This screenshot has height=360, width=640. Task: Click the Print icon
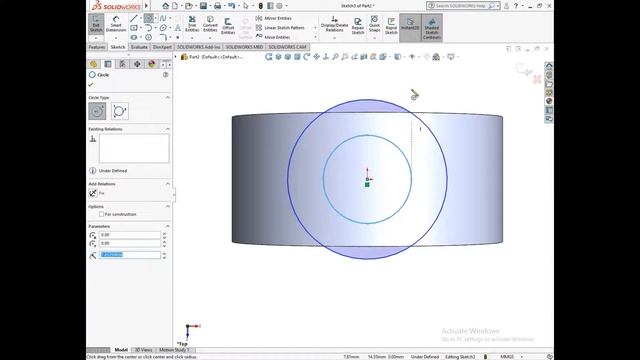click(217, 6)
